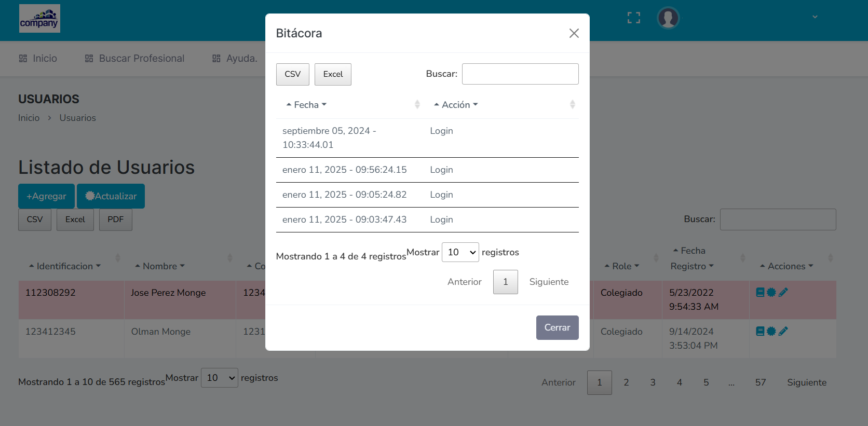Export Bitácora log as CSV
Screen dimensions: 868x426
(x=292, y=74)
